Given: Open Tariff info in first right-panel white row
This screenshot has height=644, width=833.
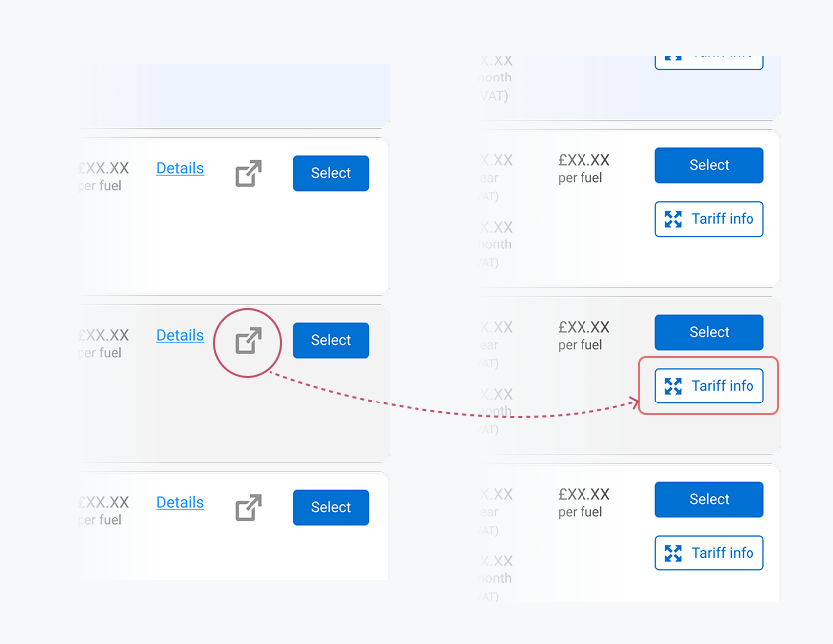Looking at the screenshot, I should 709,219.
